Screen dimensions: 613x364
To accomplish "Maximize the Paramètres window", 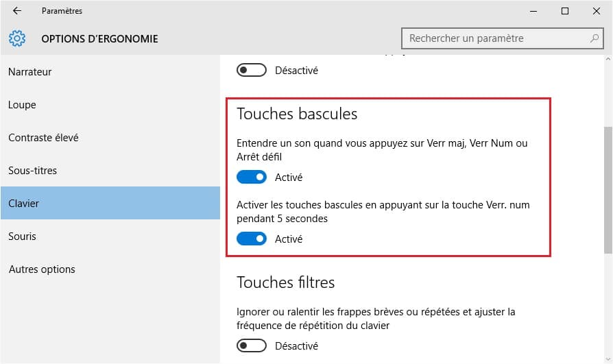I will [564, 11].
